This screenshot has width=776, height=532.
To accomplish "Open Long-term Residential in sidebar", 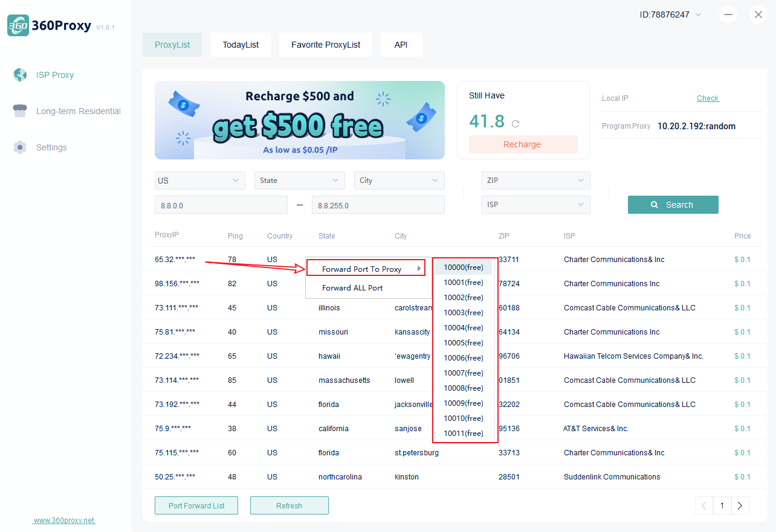I will pos(79,111).
